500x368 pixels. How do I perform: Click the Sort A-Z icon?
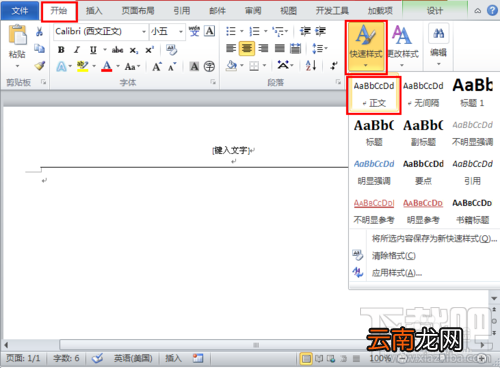pyautogui.click(x=311, y=66)
